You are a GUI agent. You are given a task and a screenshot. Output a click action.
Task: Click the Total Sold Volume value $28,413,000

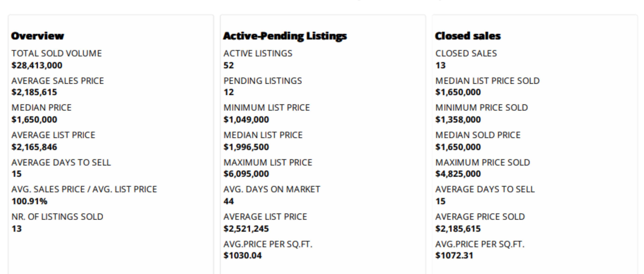click(37, 65)
